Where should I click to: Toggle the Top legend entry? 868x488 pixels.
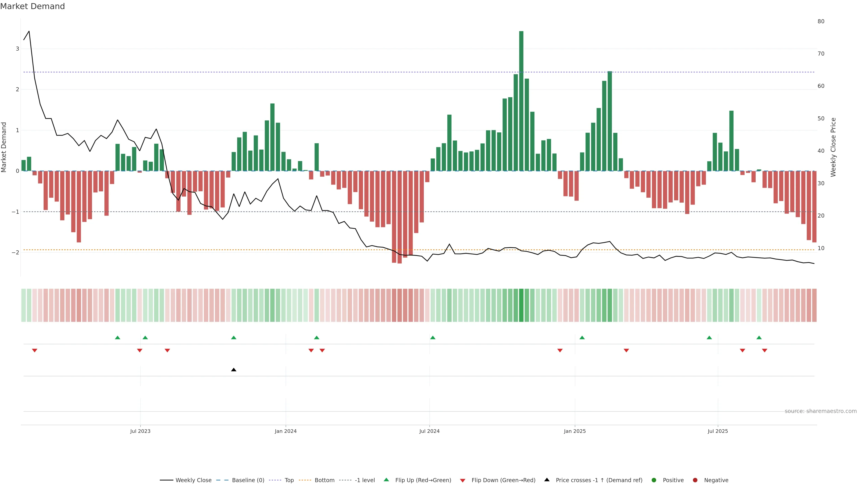[x=289, y=480]
